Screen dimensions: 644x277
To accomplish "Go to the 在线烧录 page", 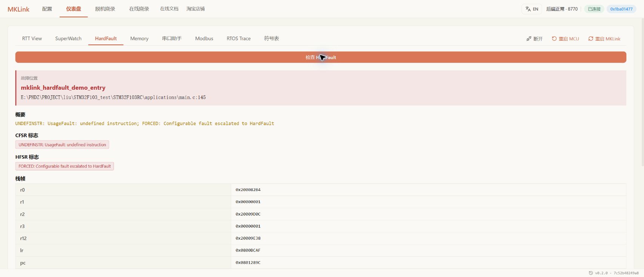I will click(x=139, y=9).
